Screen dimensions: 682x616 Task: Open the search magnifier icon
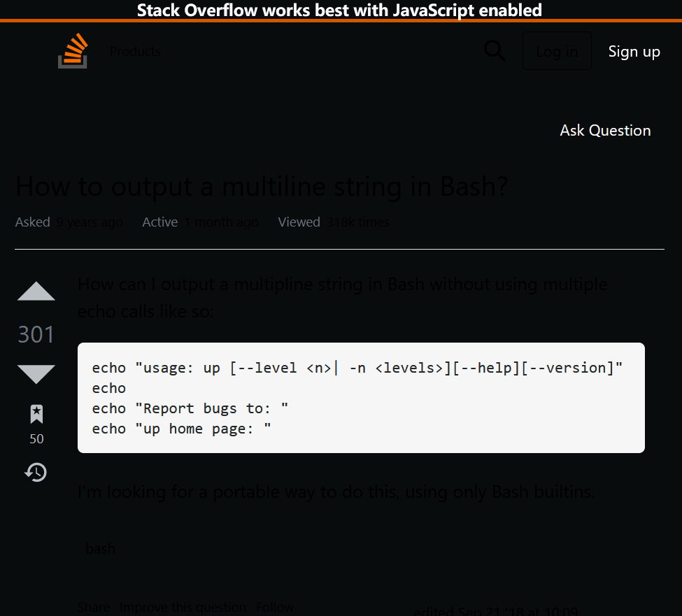coord(495,50)
